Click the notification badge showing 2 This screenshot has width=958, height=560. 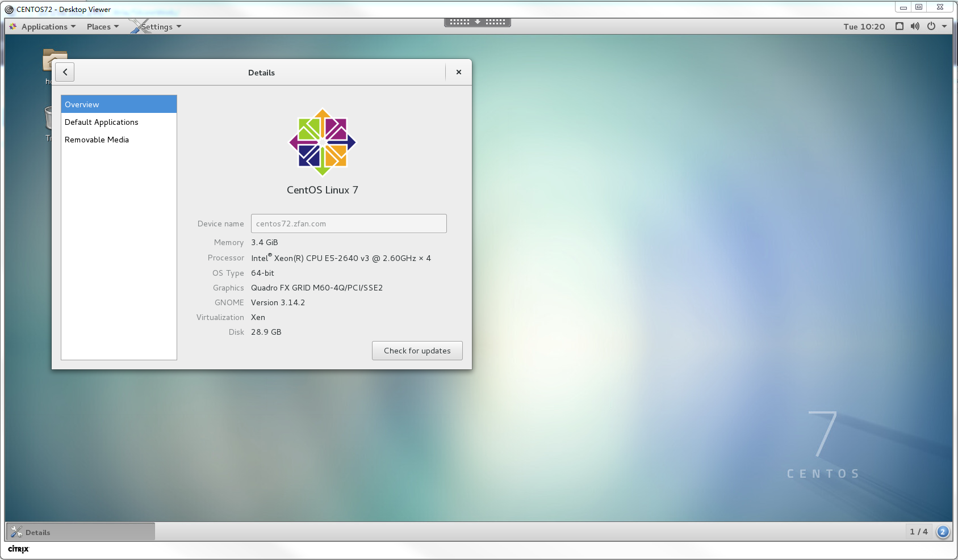pyautogui.click(x=943, y=532)
